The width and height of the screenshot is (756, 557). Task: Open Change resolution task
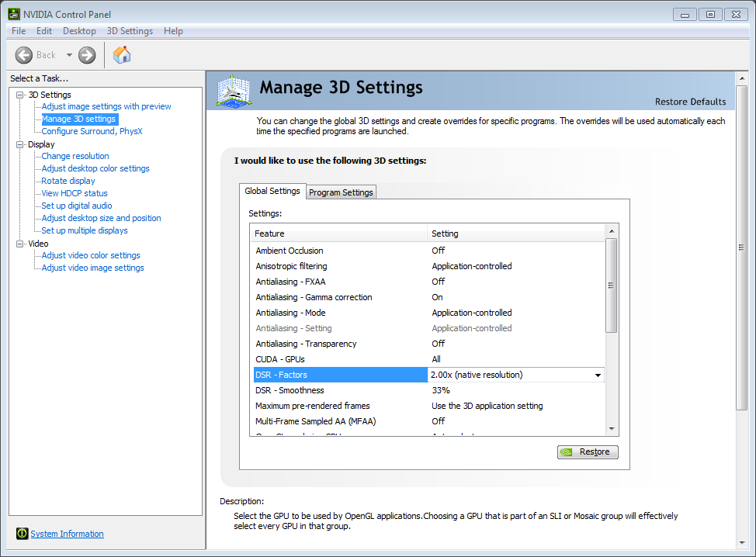pos(75,156)
